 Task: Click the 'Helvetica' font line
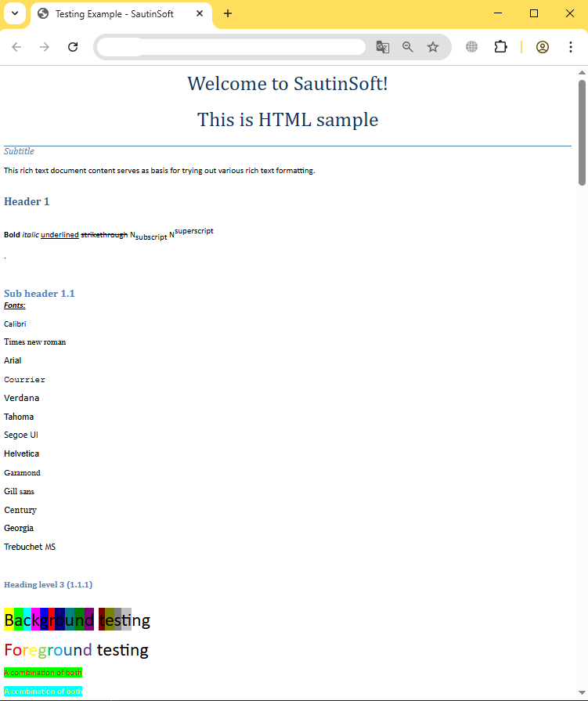[x=21, y=453]
